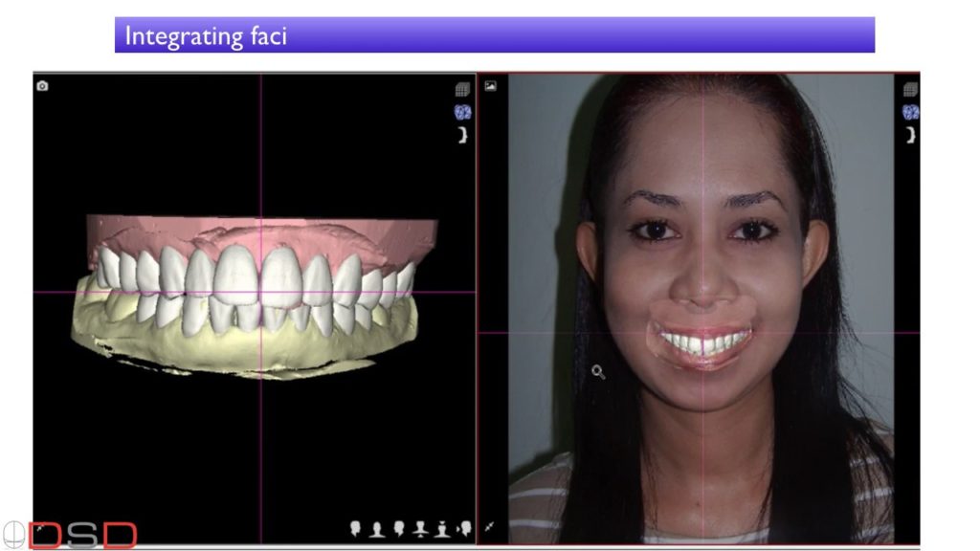
Task: Click the DSD logo at bottom left
Action: [x=70, y=535]
